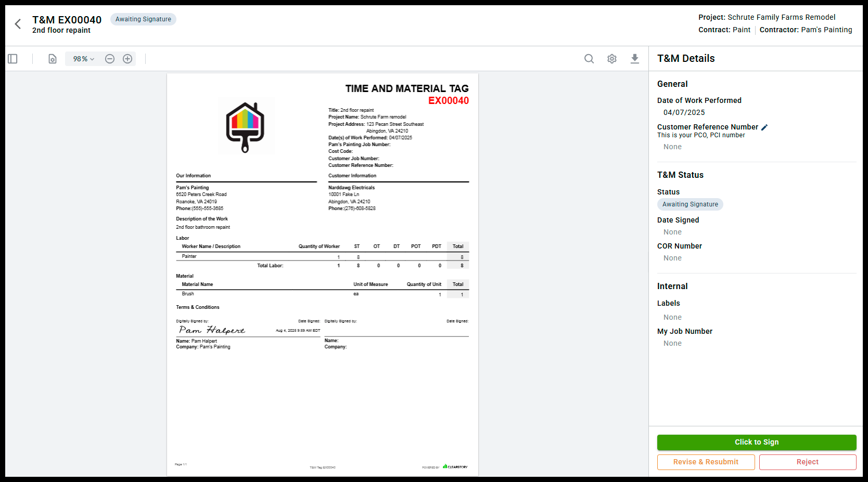Click the Description of the Work heading

[x=202, y=219]
